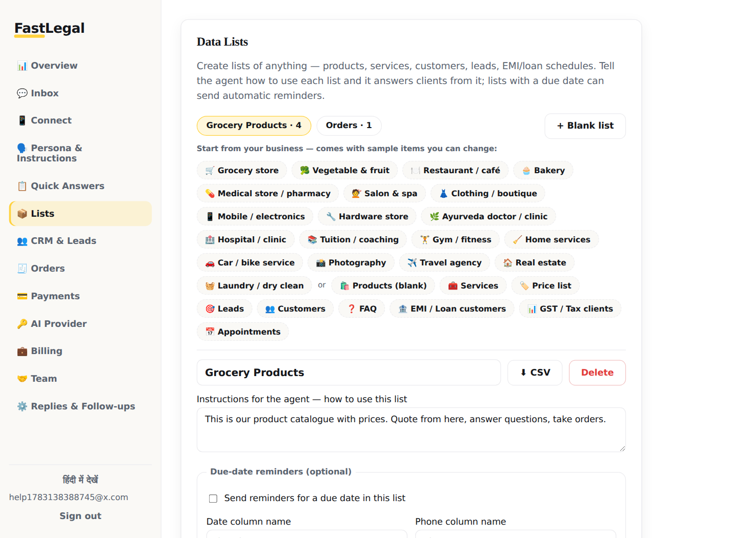Screen dimensions: 756x538
Task: Click the Gym / fitness weightlifter icon
Action: 424,240
